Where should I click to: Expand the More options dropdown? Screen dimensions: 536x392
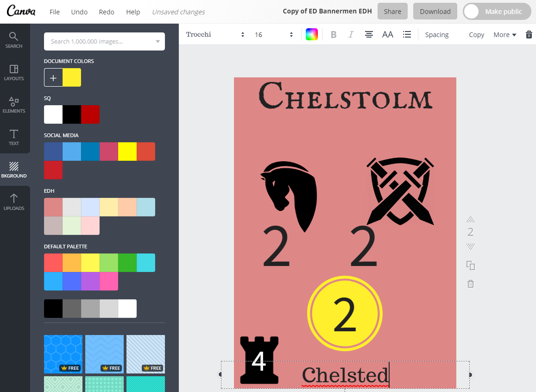(504, 35)
